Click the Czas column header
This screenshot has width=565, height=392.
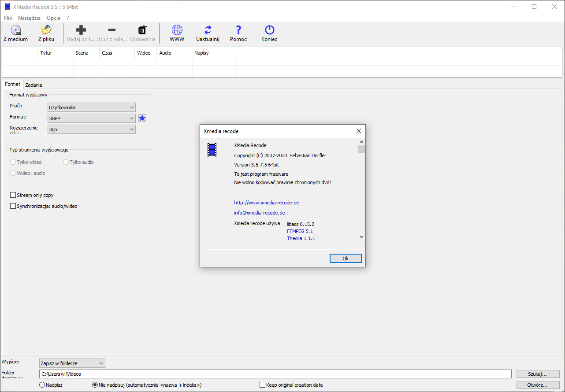coord(117,53)
